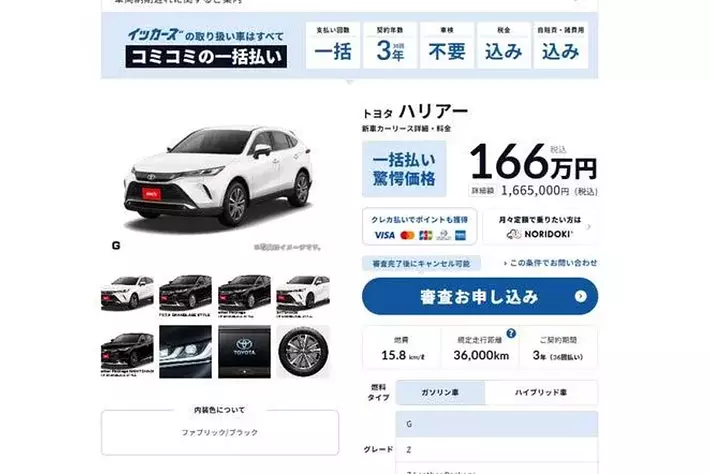The height and width of the screenshot is (474, 710).
Task: Click the Mastercard logo
Action: [x=408, y=235]
